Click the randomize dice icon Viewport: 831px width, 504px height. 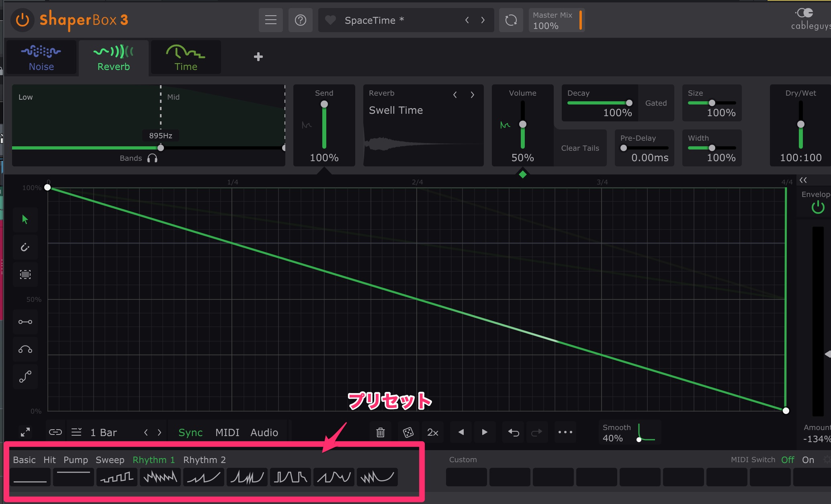click(x=408, y=432)
